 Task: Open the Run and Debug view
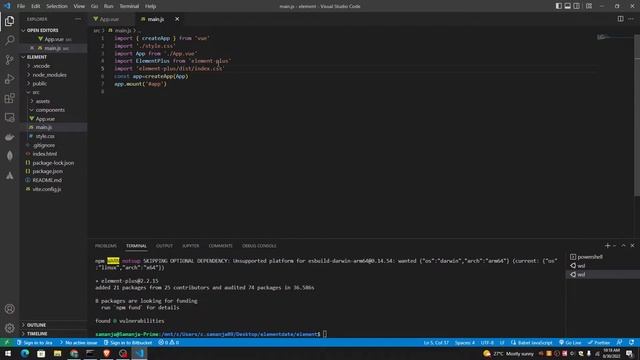9,79
